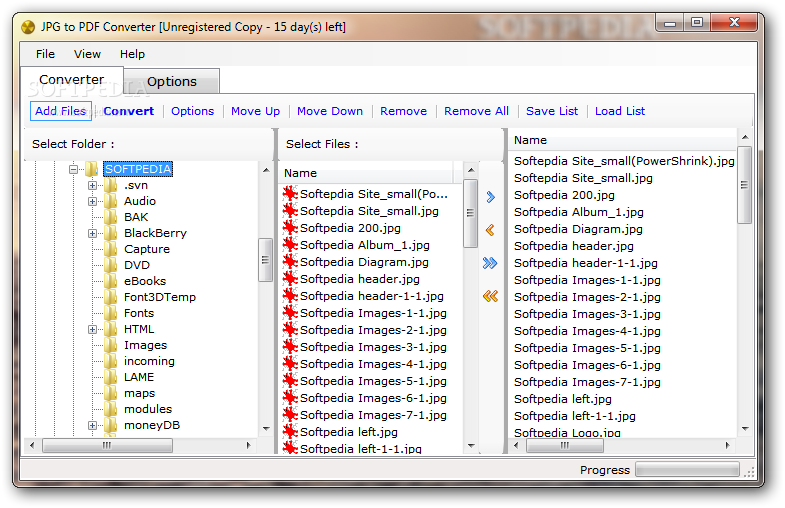Viewport: 785px width, 508px height.
Task: Click Add Files in the toolbar
Action: tap(61, 111)
